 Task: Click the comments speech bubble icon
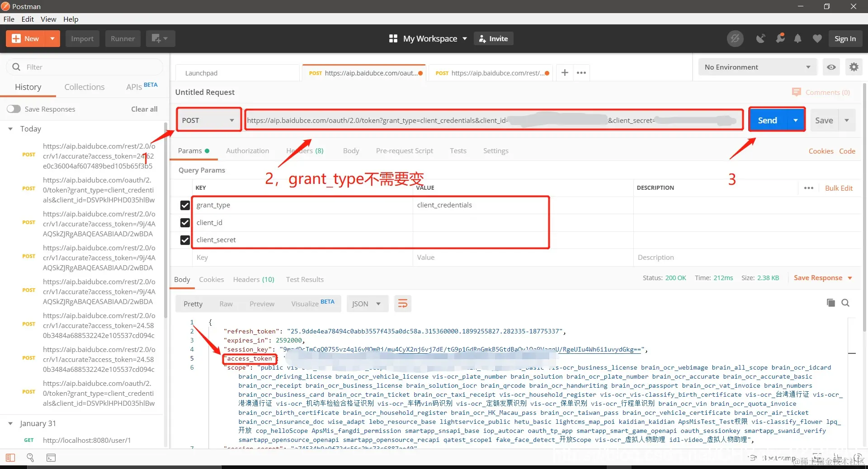pos(796,92)
